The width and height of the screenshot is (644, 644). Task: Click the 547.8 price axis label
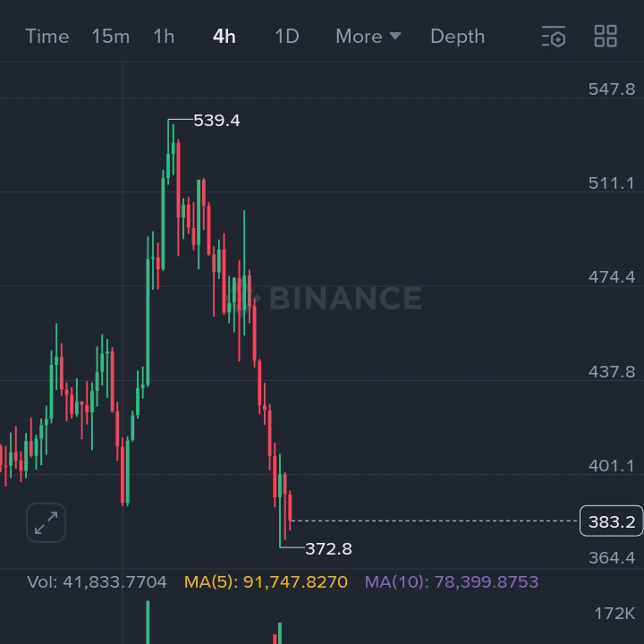(x=612, y=89)
